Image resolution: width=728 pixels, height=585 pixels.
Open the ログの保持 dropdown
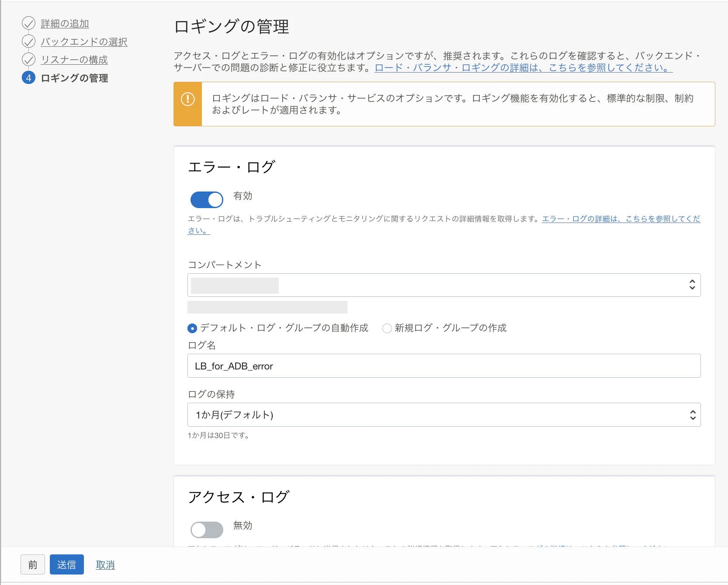click(x=444, y=414)
